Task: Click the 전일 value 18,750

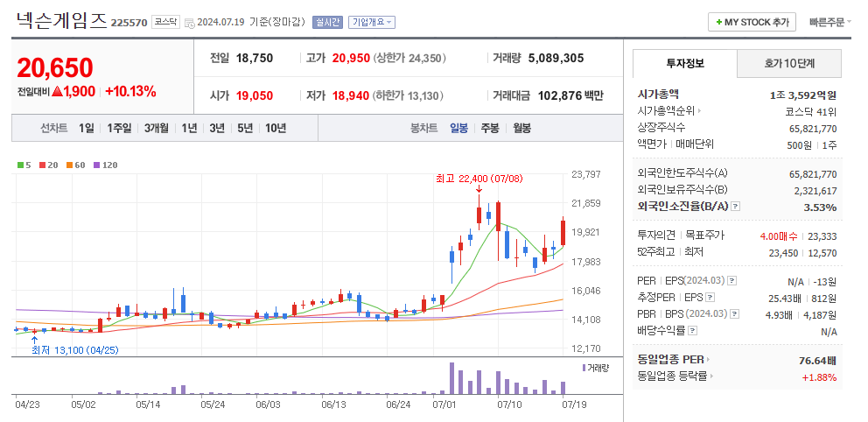Action: point(255,58)
